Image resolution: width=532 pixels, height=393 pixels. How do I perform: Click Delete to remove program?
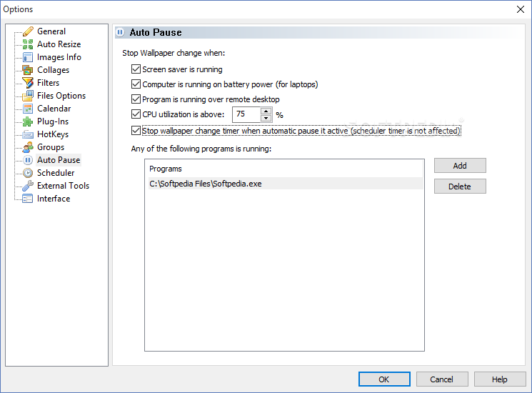tap(460, 186)
